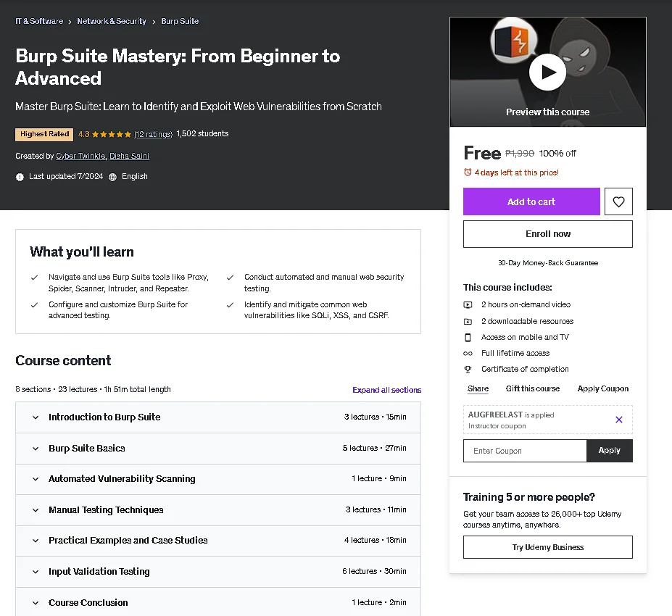Focus the Enter Coupon input field
This screenshot has height=616, width=672.
pyautogui.click(x=525, y=451)
